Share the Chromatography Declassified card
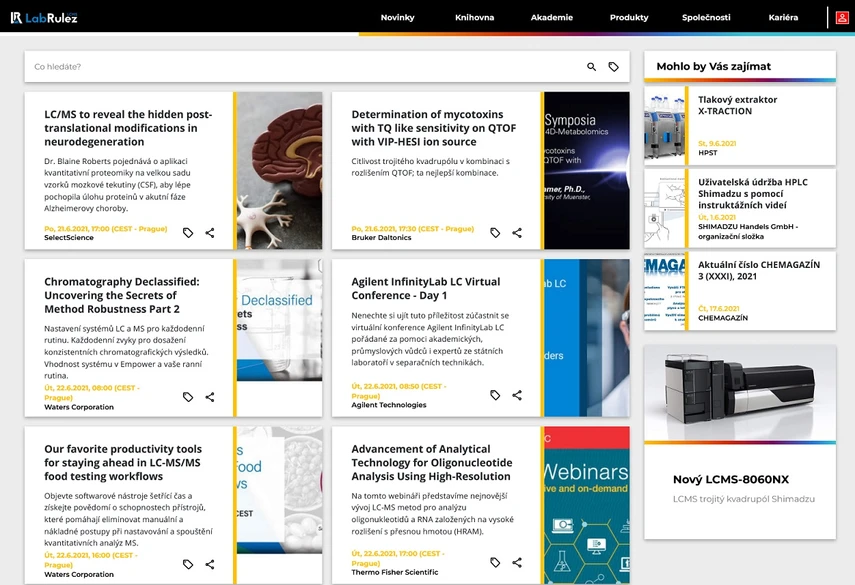 [210, 397]
